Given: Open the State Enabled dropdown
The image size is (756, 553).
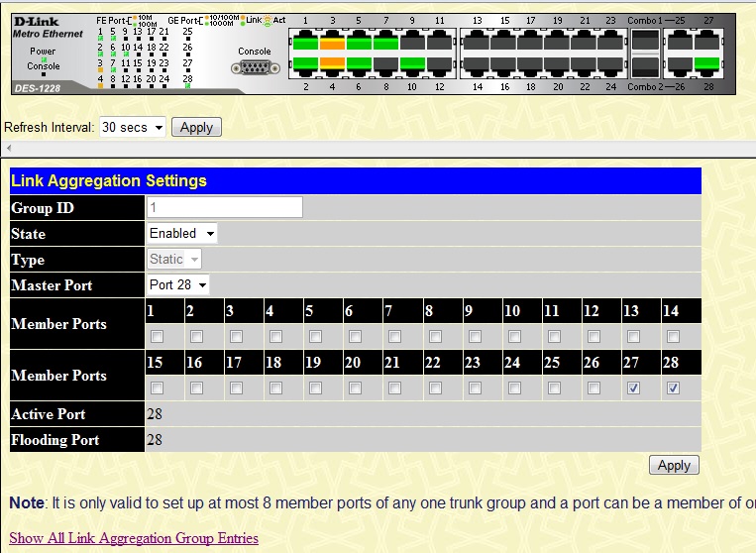Looking at the screenshot, I should pyautogui.click(x=181, y=233).
